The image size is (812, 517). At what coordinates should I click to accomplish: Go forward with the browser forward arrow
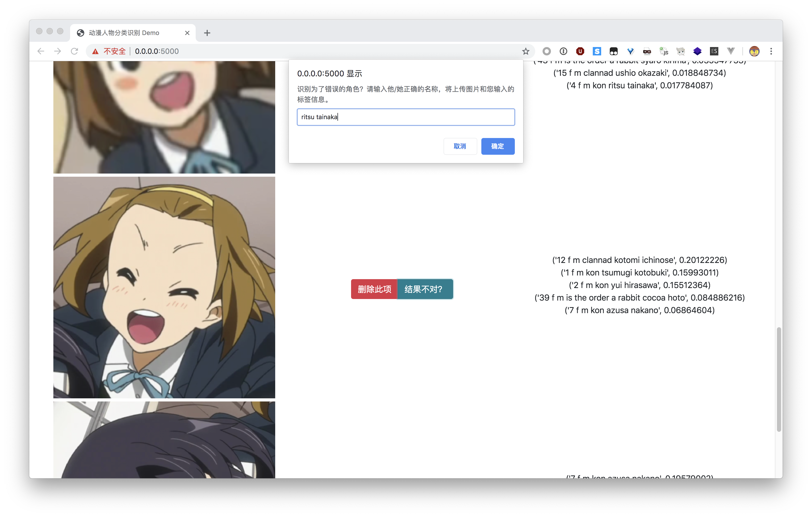[x=58, y=51]
